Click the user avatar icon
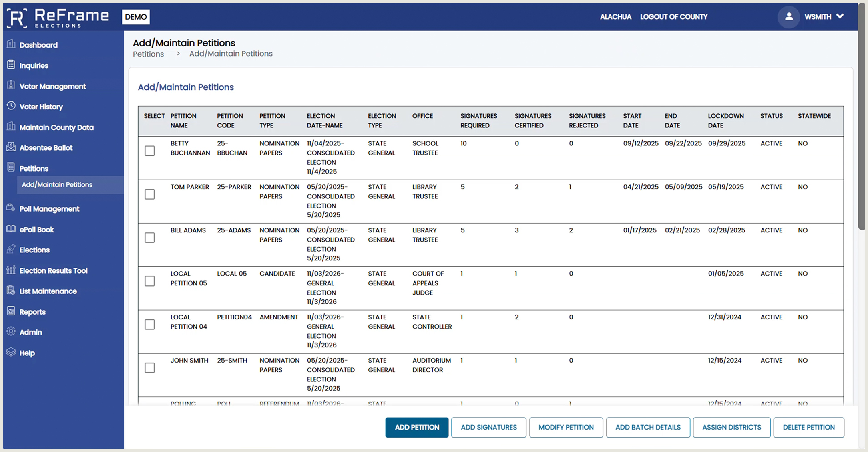This screenshot has width=868, height=452. [788, 17]
